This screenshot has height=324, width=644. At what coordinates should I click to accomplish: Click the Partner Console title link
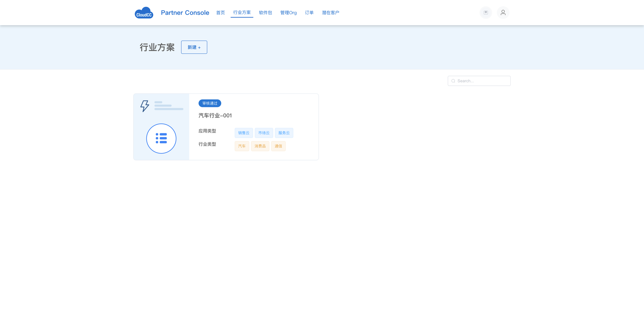tap(185, 13)
